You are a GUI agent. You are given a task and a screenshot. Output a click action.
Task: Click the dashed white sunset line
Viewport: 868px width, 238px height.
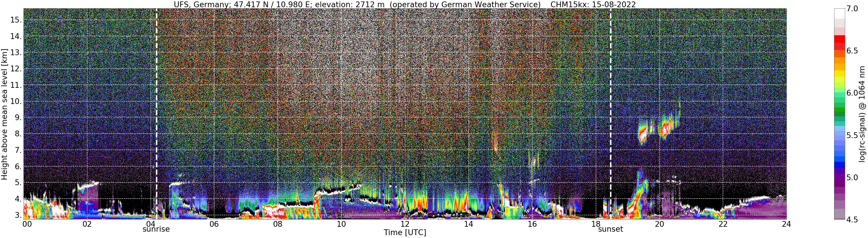click(611, 114)
